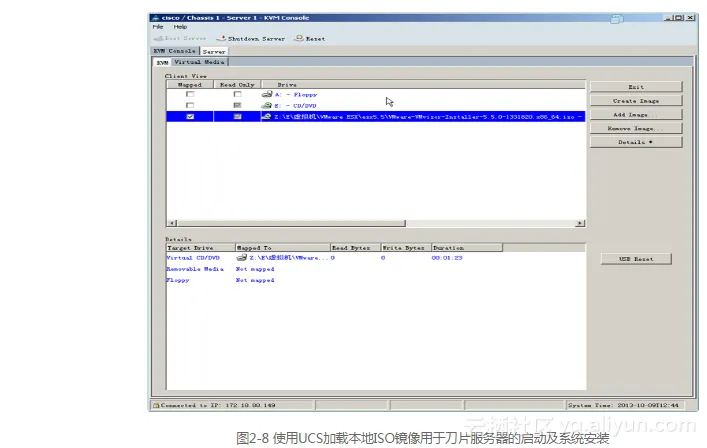Image resolution: width=707 pixels, height=448 pixels.
Task: Click the Boot Server toolbar icon
Action: point(158,38)
